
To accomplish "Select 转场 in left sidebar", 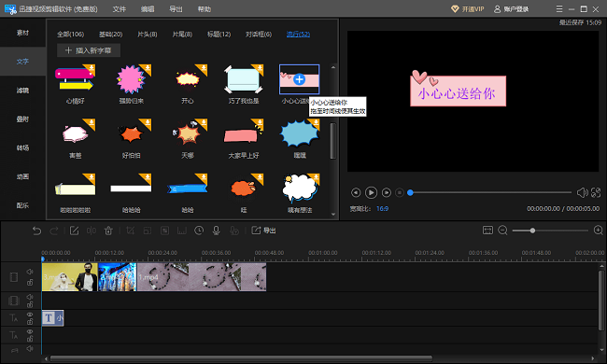I will 22,147.
